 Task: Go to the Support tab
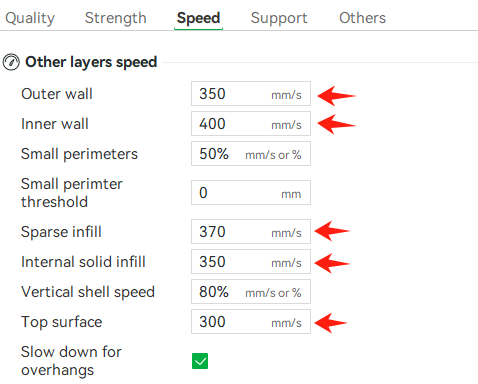tap(279, 18)
